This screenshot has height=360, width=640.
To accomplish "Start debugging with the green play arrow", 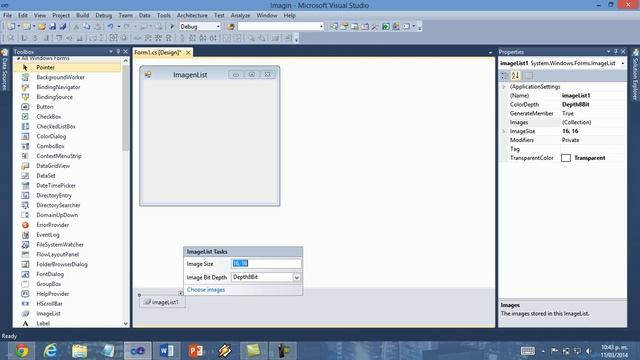I will (x=172, y=27).
